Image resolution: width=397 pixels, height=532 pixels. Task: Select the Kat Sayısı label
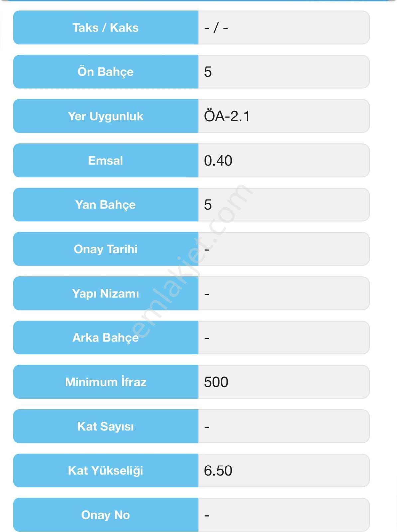click(106, 426)
